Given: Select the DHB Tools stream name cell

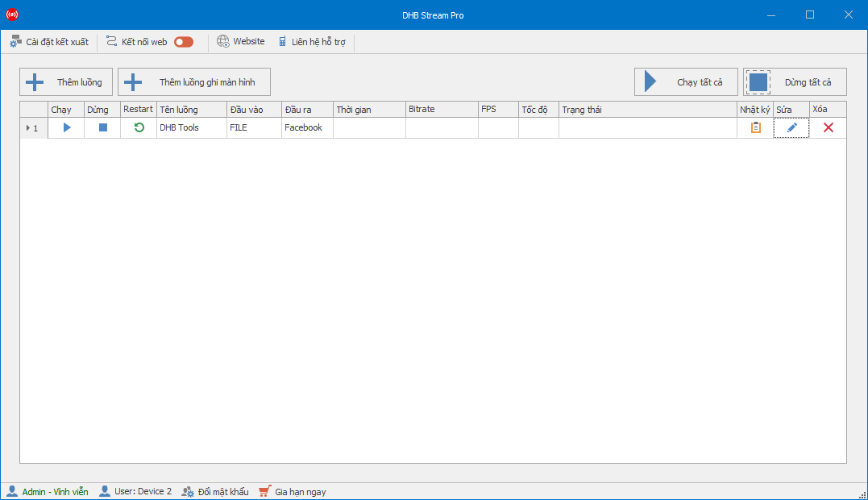Looking at the screenshot, I should pos(192,128).
